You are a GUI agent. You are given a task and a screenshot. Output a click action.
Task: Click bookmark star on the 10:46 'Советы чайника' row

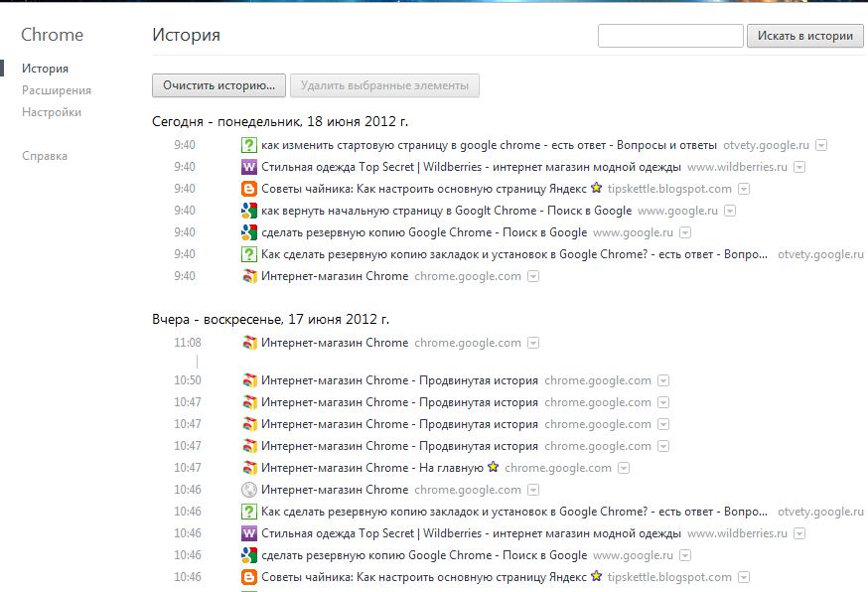pos(596,576)
